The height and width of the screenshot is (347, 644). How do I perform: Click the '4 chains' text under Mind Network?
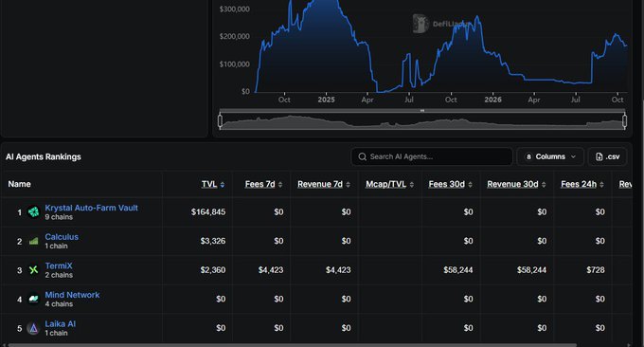point(59,304)
